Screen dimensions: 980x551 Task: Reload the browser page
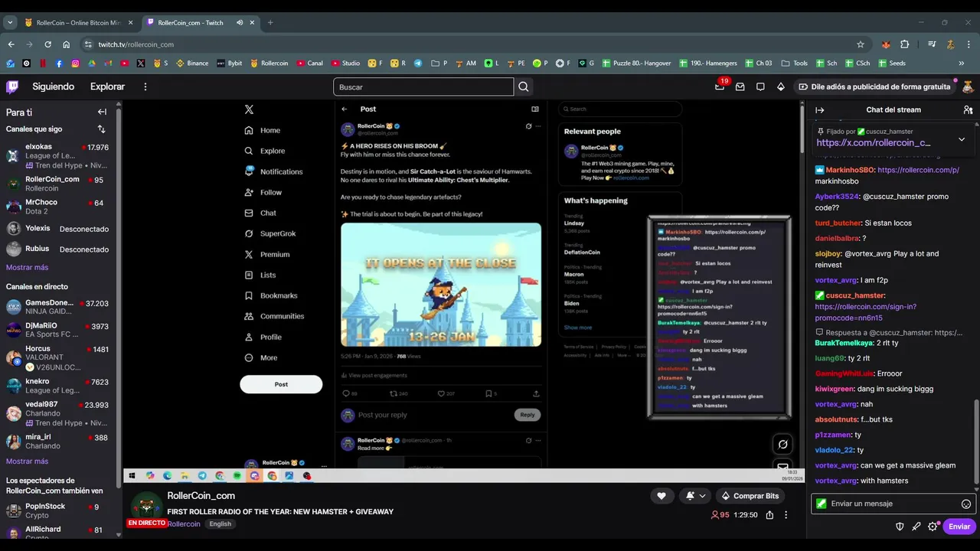[x=47, y=44]
